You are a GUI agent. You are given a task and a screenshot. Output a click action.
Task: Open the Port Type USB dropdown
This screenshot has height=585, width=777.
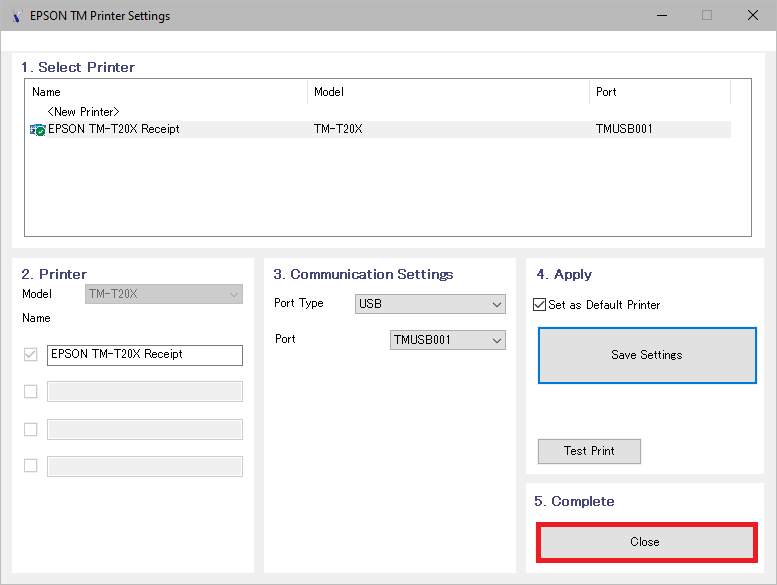pos(430,304)
